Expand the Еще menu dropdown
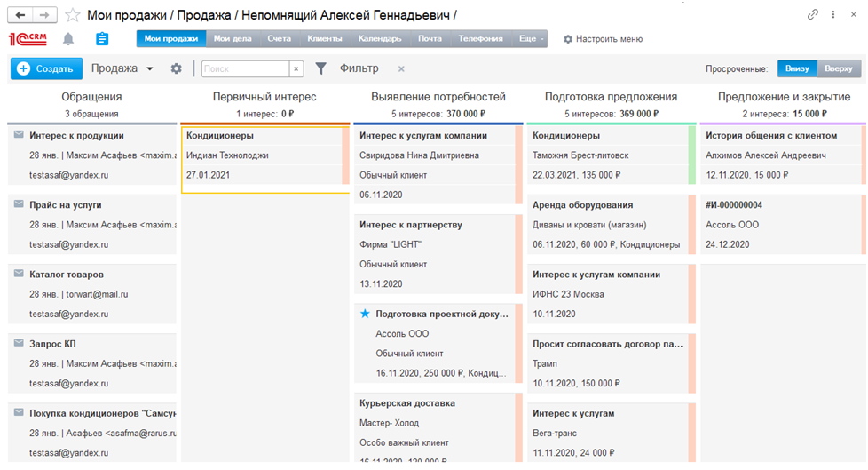868x470 pixels. pos(532,39)
